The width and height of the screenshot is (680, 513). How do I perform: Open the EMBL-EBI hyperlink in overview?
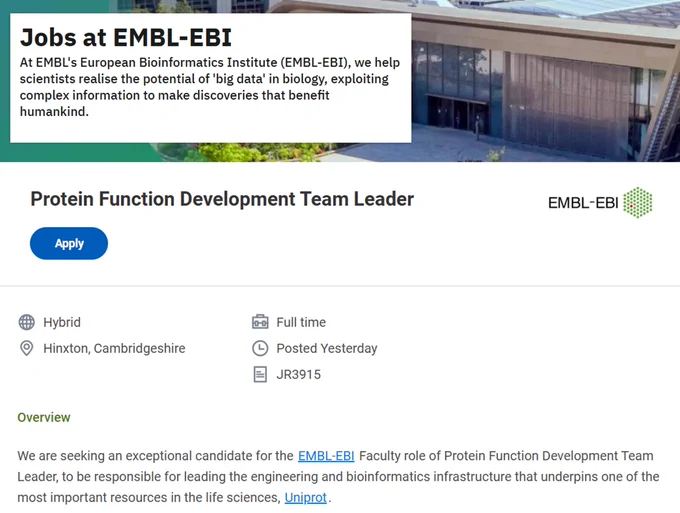326,456
